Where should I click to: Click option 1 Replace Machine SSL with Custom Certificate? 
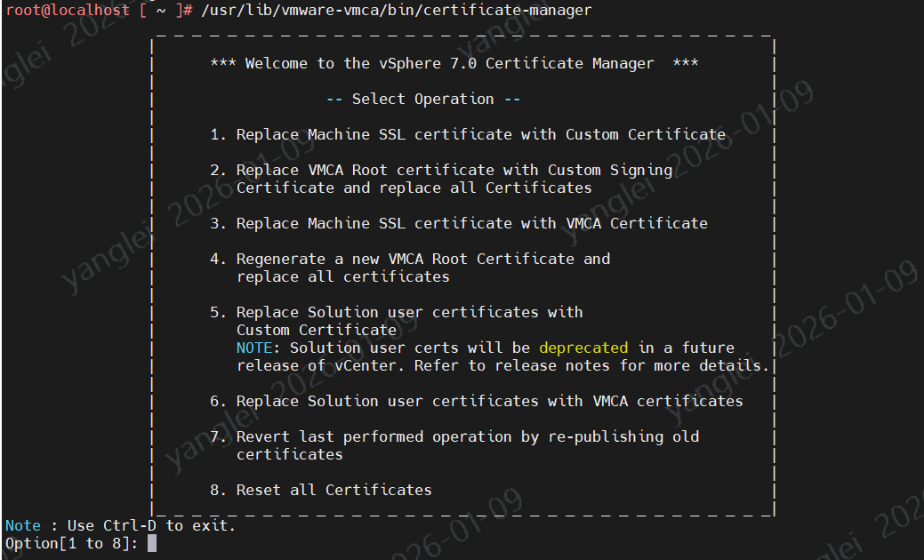(467, 134)
